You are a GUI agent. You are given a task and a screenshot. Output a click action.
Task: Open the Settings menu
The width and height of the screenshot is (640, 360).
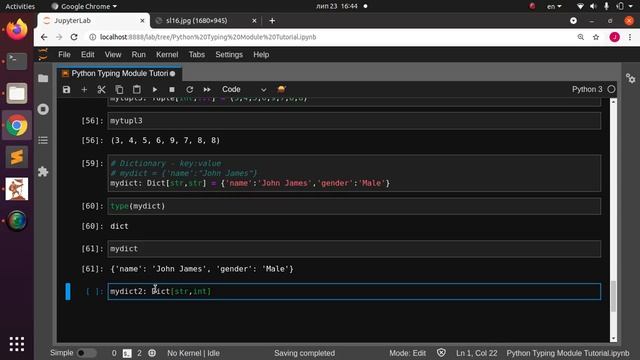pyautogui.click(x=229, y=55)
